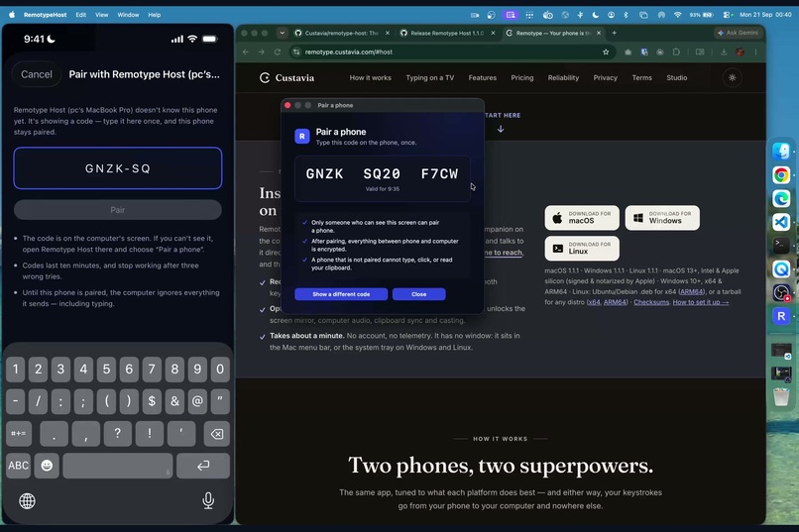Screen dimensions: 799x532
Task: Click Download for Linux button
Action: 582,249
